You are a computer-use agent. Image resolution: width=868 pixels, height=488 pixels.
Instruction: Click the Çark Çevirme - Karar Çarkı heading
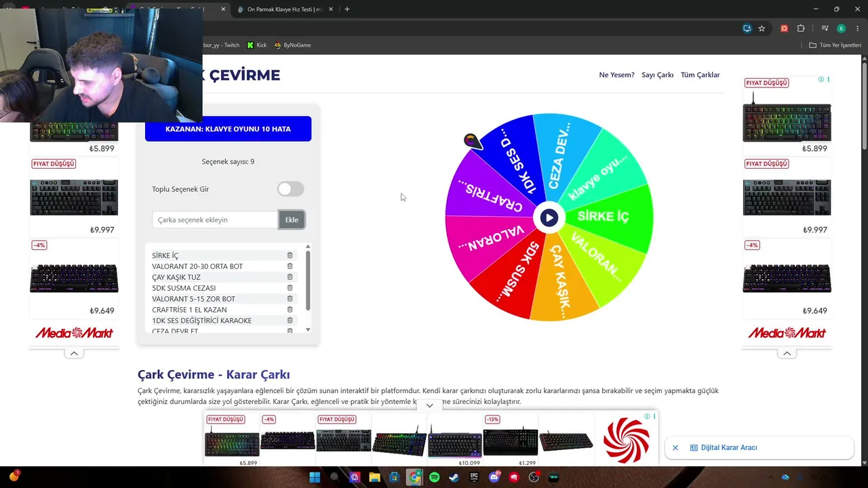(214, 375)
